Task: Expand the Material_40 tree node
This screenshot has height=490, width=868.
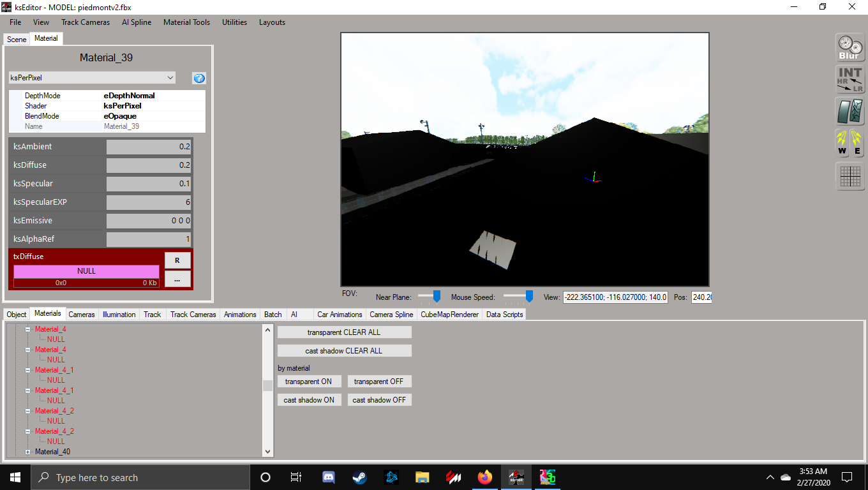Action: (28, 452)
